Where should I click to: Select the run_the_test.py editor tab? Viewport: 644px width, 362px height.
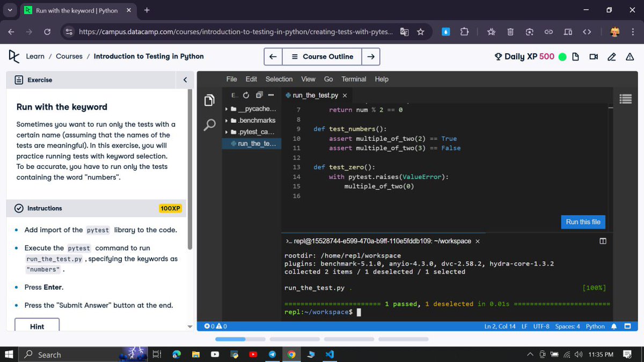316,94
